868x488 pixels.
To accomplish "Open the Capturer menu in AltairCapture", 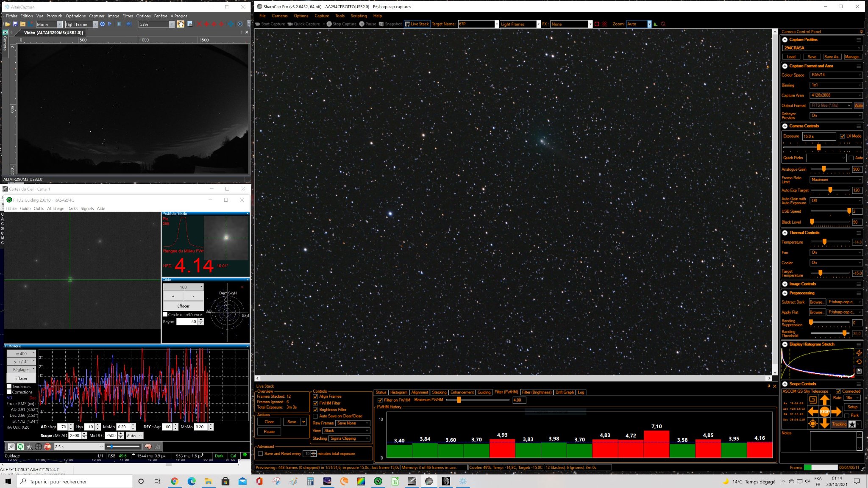I will coord(97,16).
